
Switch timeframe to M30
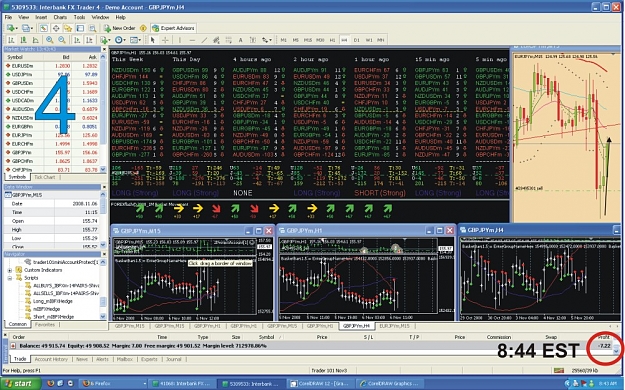tap(320, 40)
